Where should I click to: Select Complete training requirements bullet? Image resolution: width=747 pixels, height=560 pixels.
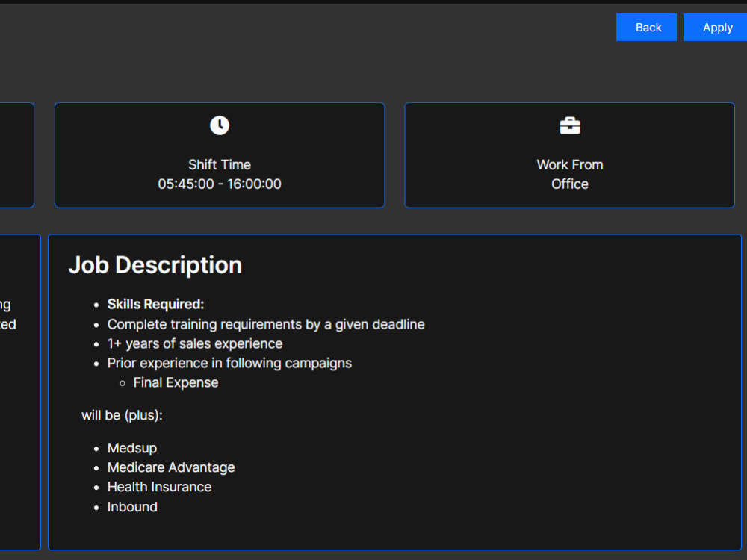(266, 324)
